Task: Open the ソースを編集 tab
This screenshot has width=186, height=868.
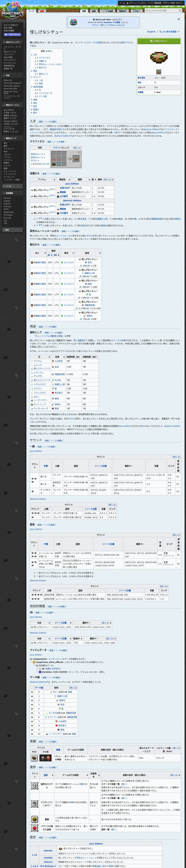Action: point(107,11)
